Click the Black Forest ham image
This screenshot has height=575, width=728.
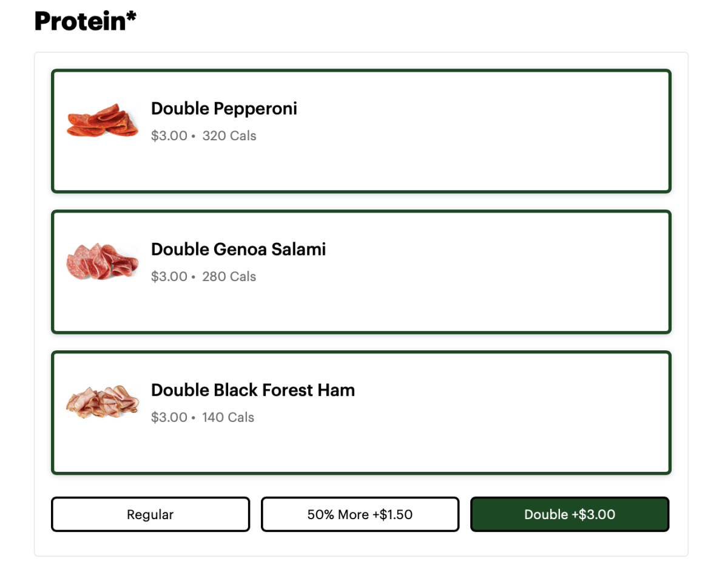103,402
